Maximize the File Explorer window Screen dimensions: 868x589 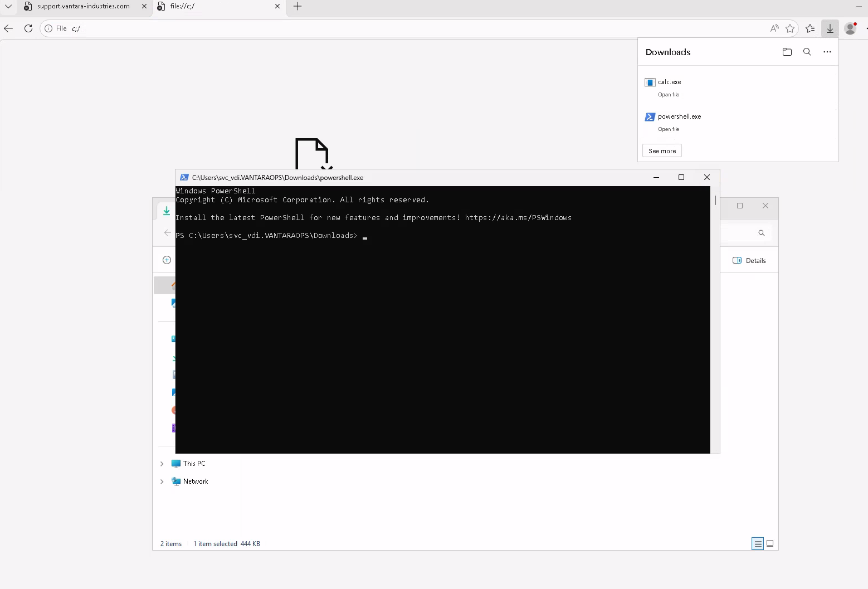point(740,206)
